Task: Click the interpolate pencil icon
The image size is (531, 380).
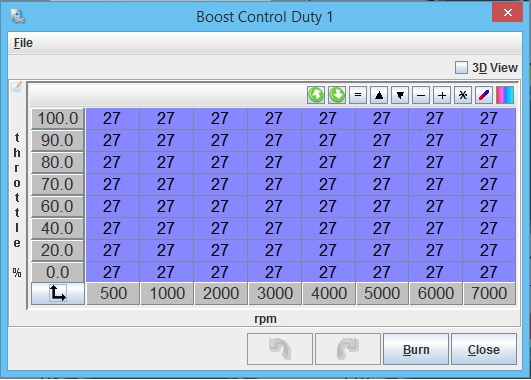Action: [x=484, y=95]
